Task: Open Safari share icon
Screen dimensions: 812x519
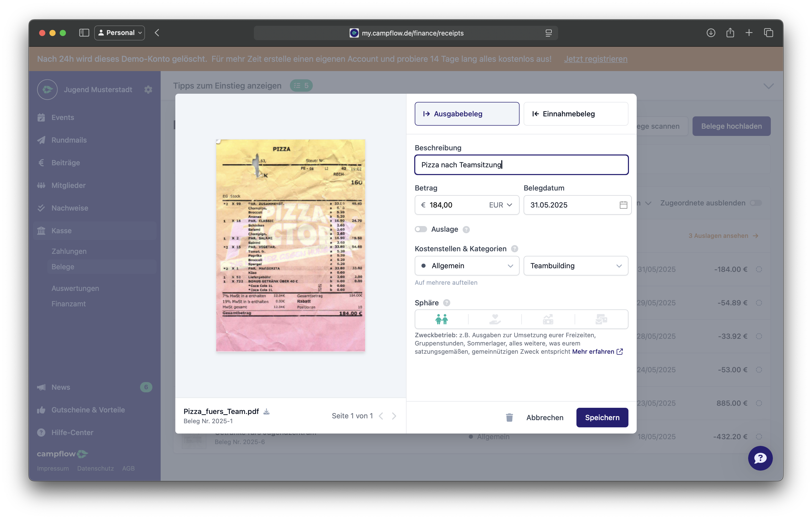Action: click(x=730, y=33)
